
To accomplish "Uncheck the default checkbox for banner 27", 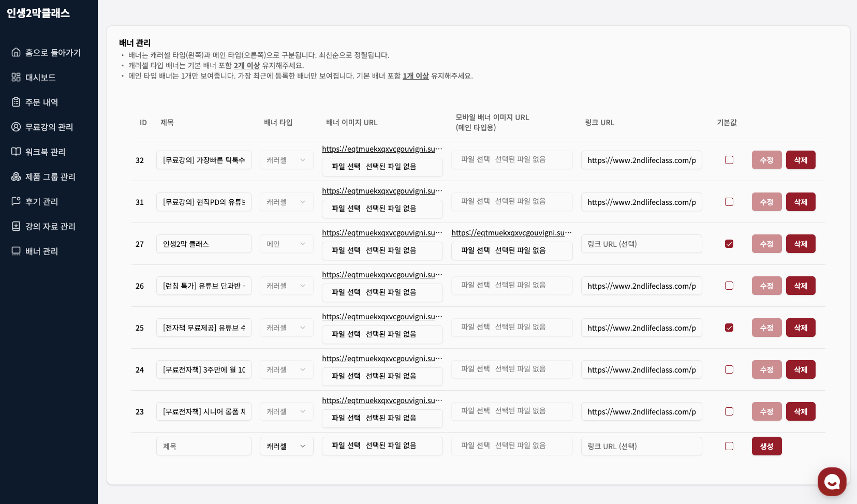I will click(x=729, y=244).
